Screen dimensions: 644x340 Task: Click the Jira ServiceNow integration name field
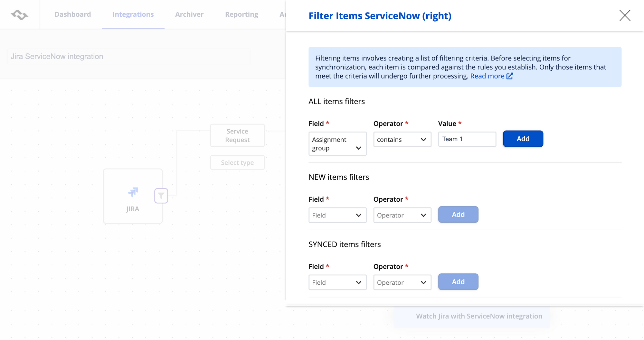129,56
